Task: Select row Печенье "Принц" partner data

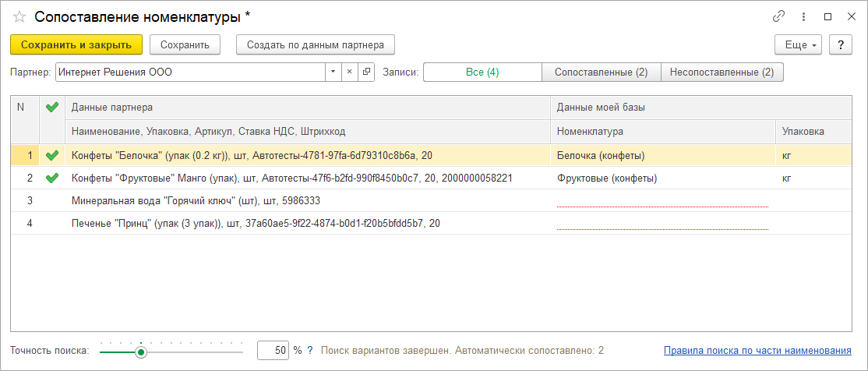Action: tap(308, 223)
